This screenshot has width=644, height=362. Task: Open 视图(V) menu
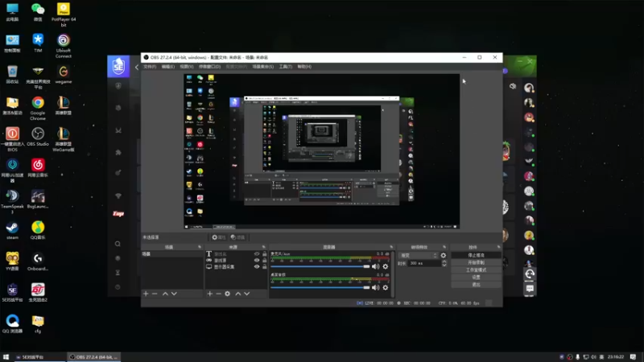pyautogui.click(x=187, y=67)
